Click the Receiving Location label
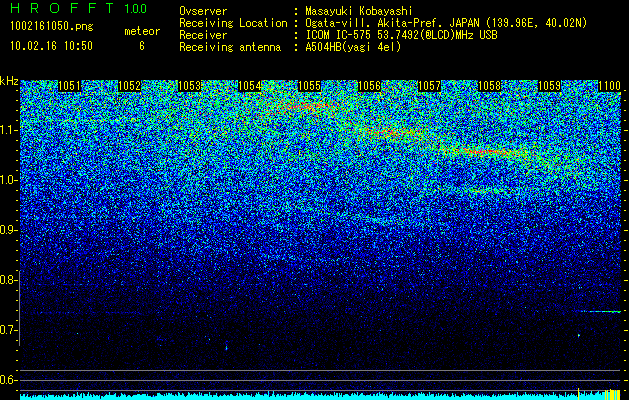 pos(233,23)
